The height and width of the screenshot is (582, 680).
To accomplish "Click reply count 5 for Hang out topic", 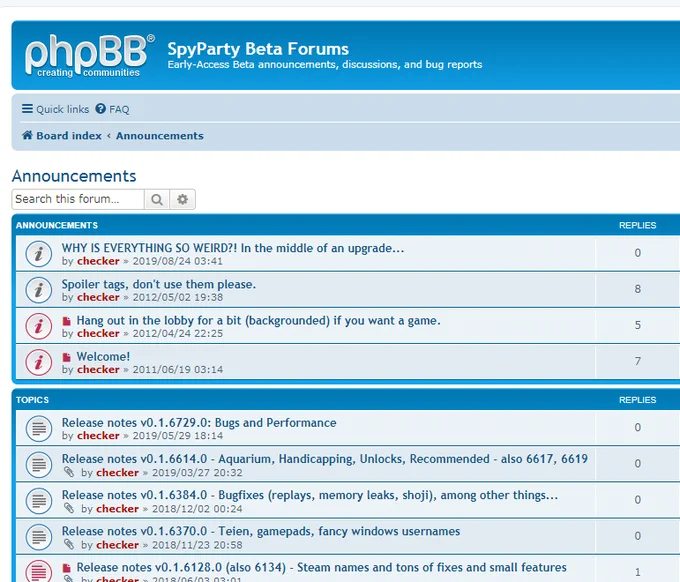I will [638, 325].
